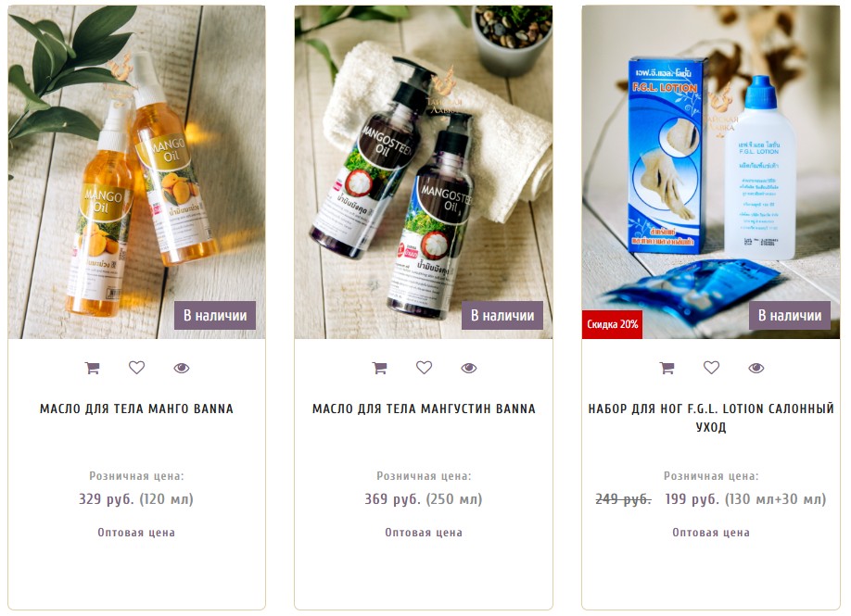Click the F.G.L. Lotion product photo
851x616 pixels.
pos(711,172)
